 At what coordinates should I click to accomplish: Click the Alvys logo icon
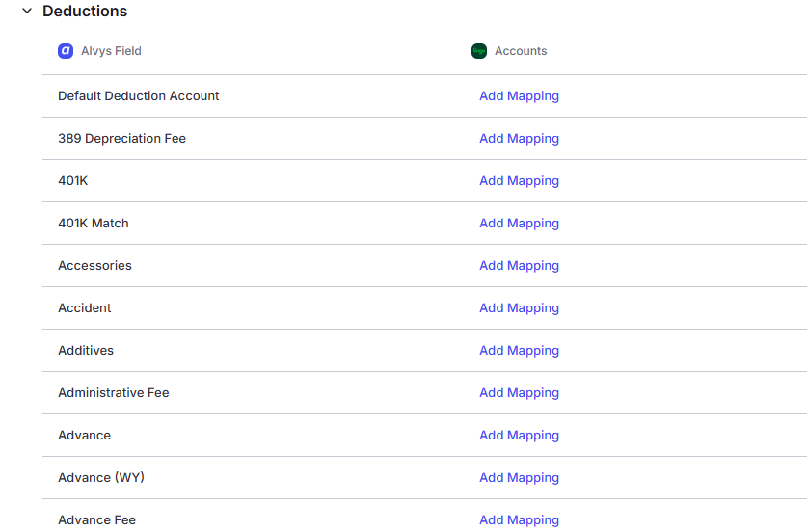(x=66, y=51)
